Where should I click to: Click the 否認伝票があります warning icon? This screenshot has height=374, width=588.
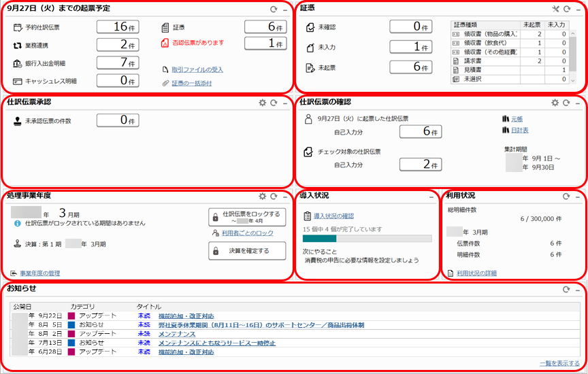coord(165,43)
